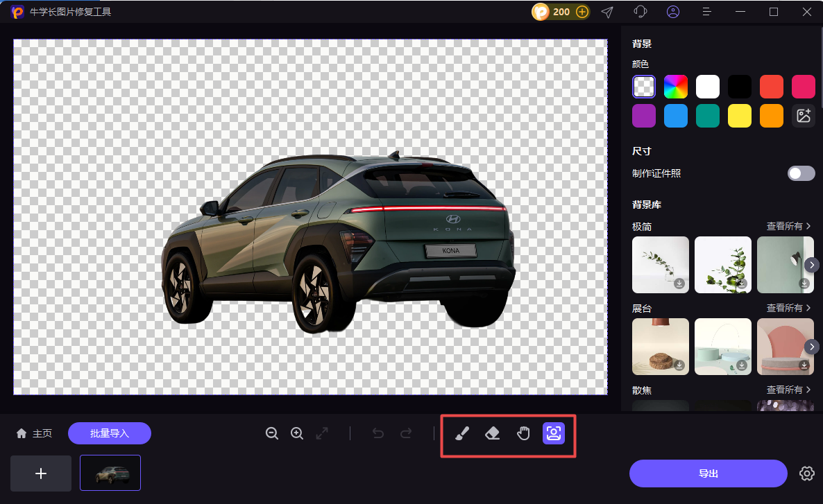
Task: Select the hand pan tool
Action: (523, 433)
